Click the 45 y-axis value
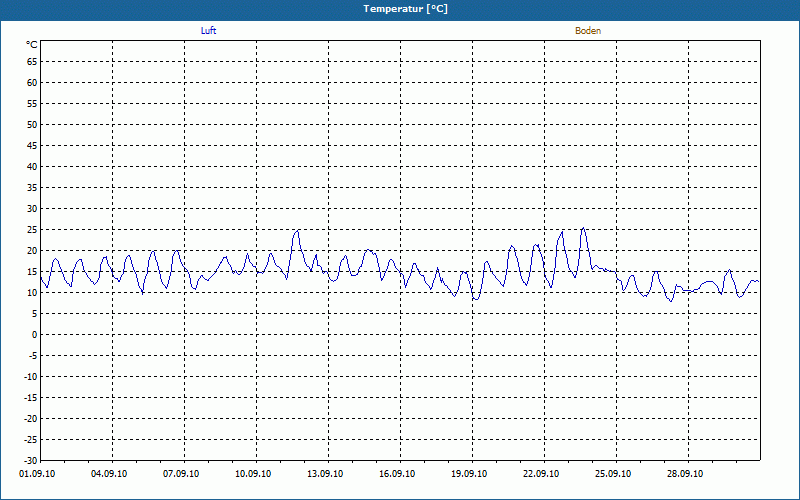Image resolution: width=800 pixels, height=500 pixels. [32, 145]
